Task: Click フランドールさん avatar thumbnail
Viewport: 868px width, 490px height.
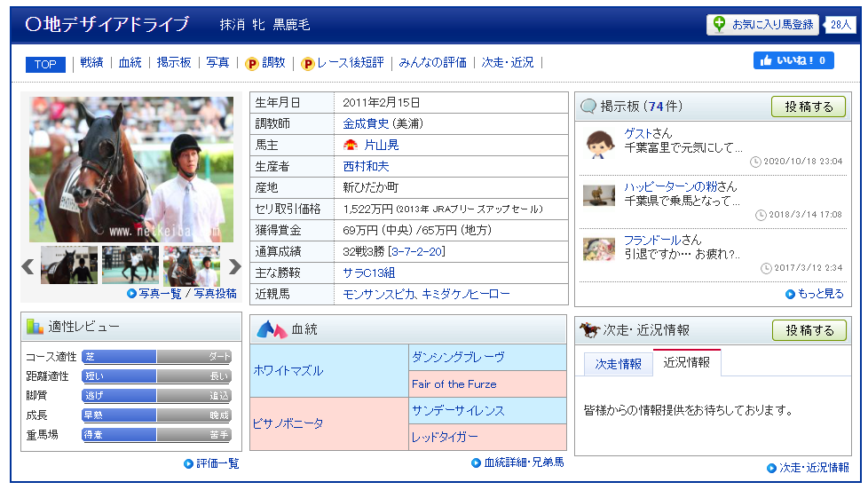Action: click(599, 249)
